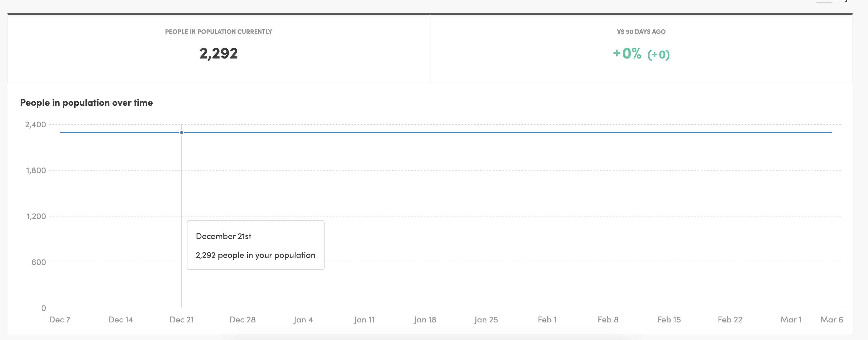Select the blue data point on December 21st
The height and width of the screenshot is (340, 868).
(182, 133)
